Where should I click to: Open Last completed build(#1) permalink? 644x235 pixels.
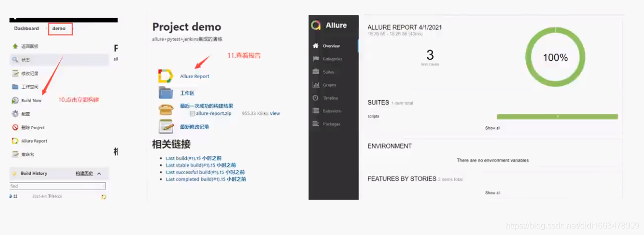pyautogui.click(x=206, y=179)
